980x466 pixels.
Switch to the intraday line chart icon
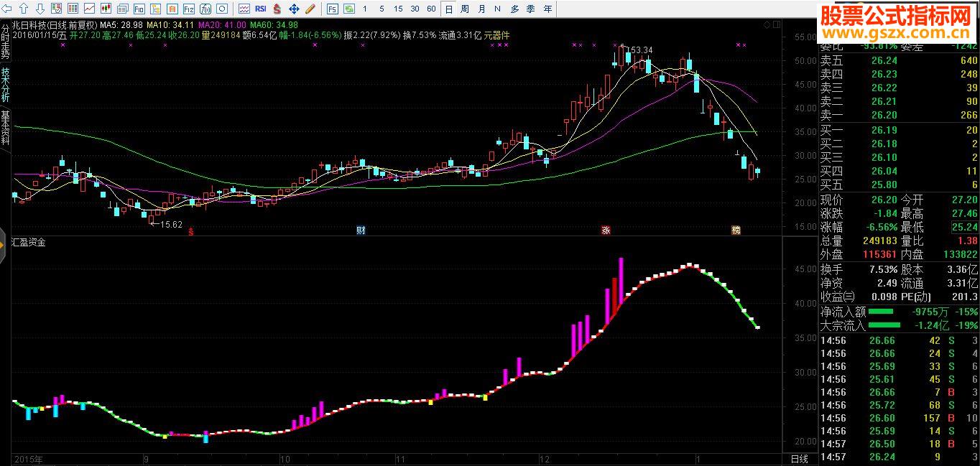(x=89, y=9)
